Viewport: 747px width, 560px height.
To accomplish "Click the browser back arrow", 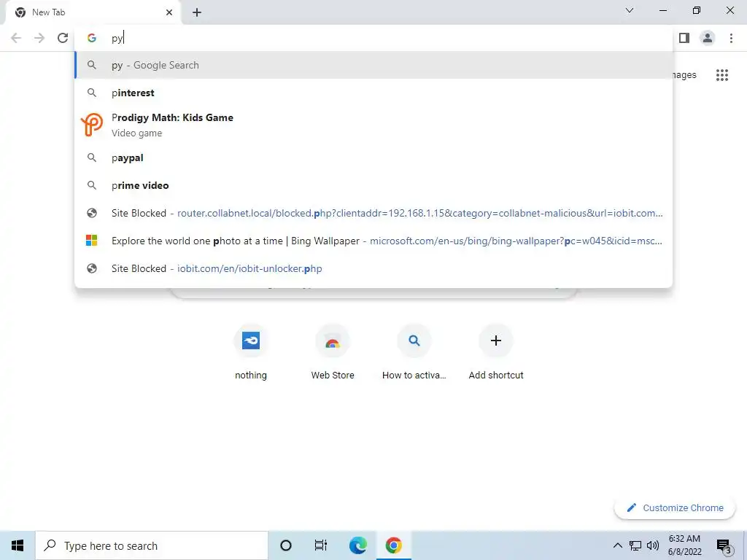I will coord(16,38).
